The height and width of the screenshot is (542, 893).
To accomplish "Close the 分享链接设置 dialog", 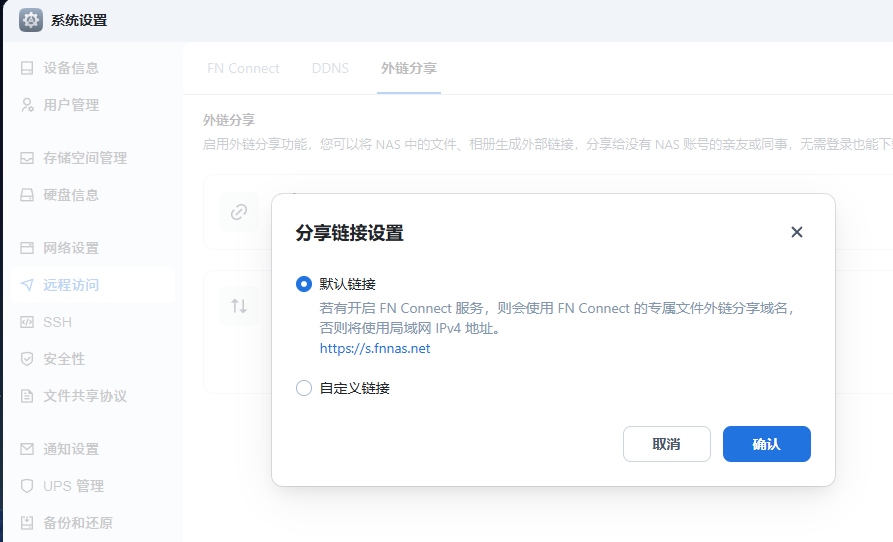I will 797,232.
